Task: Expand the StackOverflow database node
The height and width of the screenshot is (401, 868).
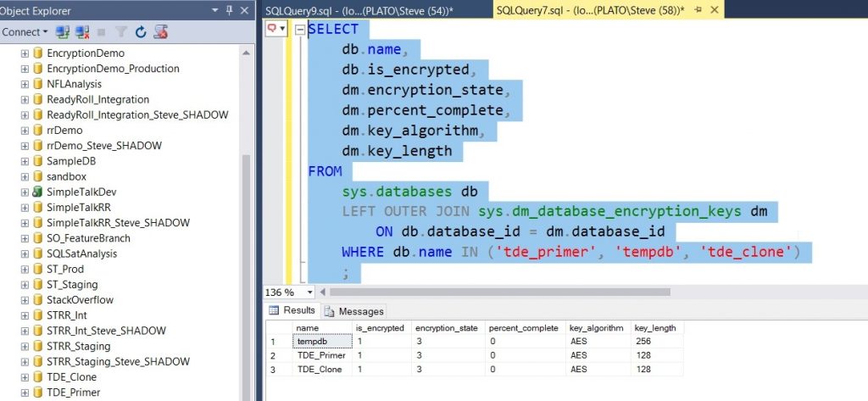Action: (x=25, y=300)
